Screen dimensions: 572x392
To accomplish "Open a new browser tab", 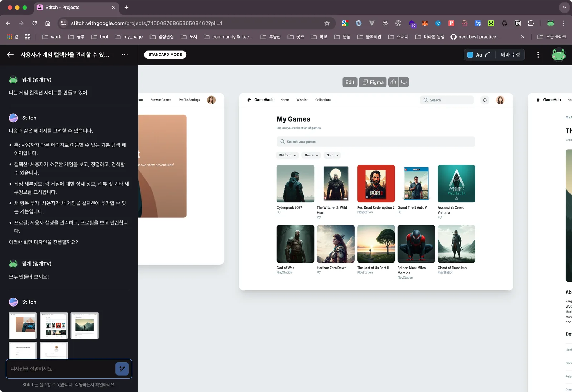I will (127, 8).
